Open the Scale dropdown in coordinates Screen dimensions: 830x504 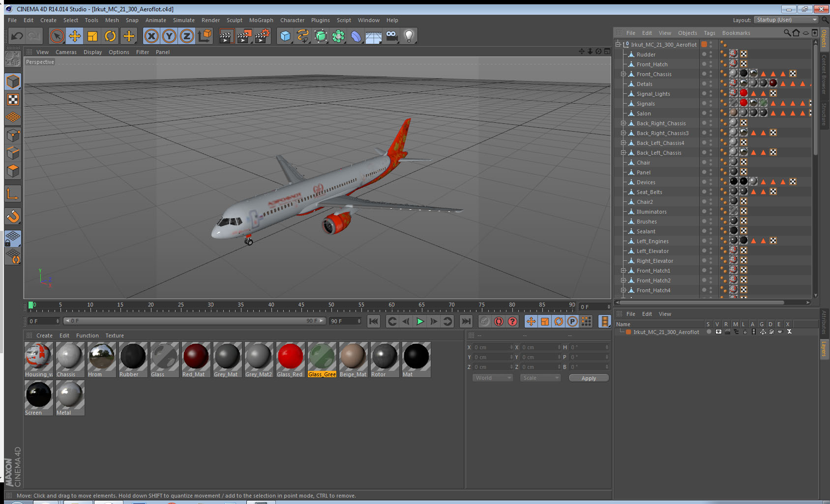click(x=540, y=378)
